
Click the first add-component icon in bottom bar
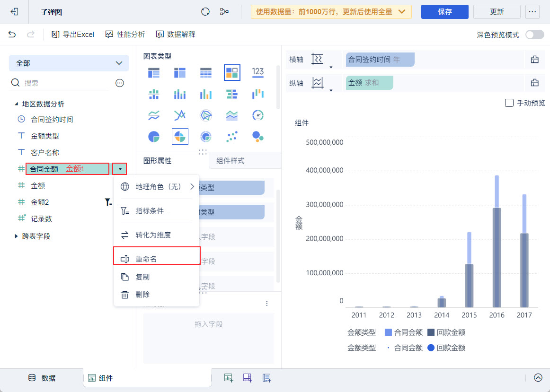pos(228,378)
